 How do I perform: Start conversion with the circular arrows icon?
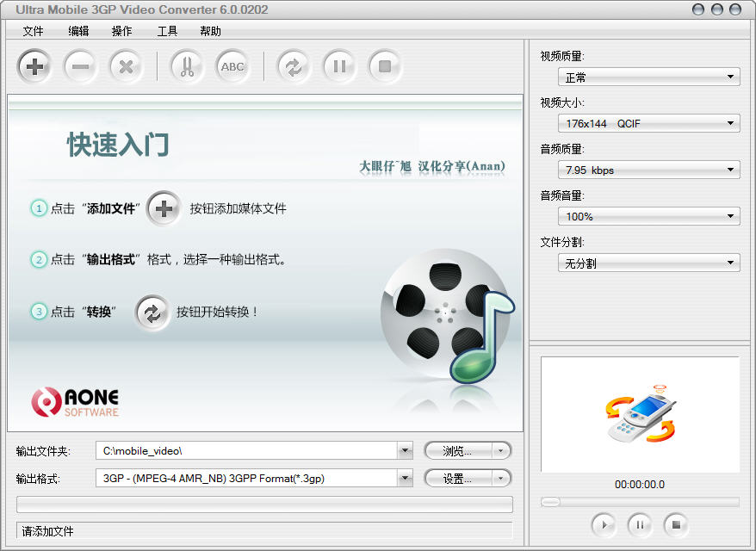coord(294,66)
